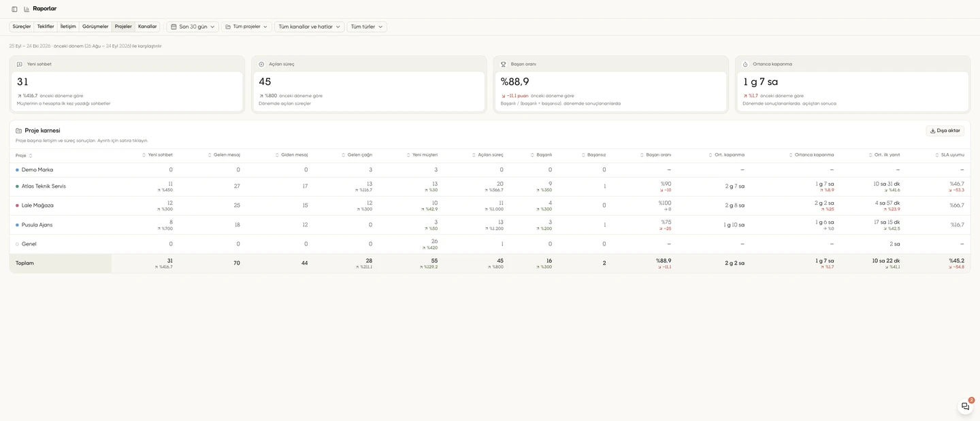980x421 pixels.
Task: Open the Atlas Teknik Servis row
Action: [490, 186]
